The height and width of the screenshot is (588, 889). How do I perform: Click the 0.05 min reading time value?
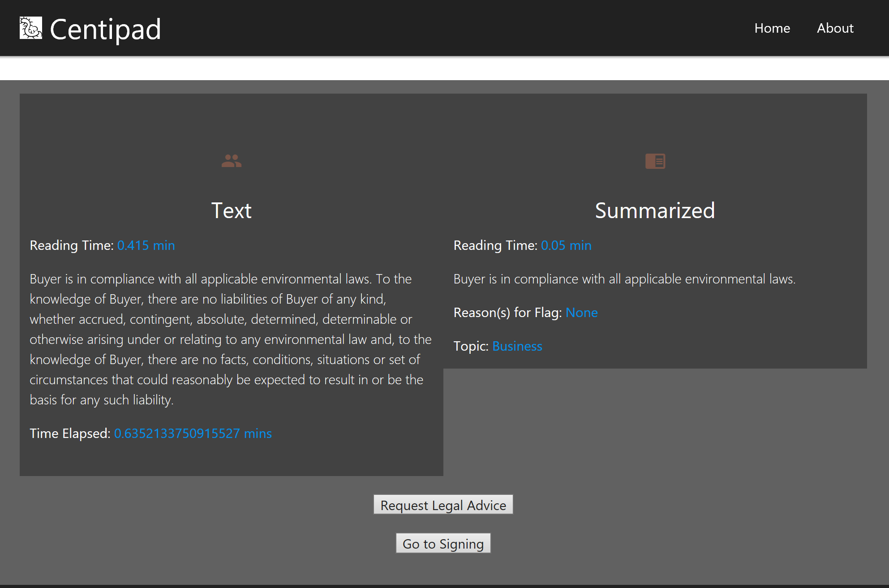[566, 245]
